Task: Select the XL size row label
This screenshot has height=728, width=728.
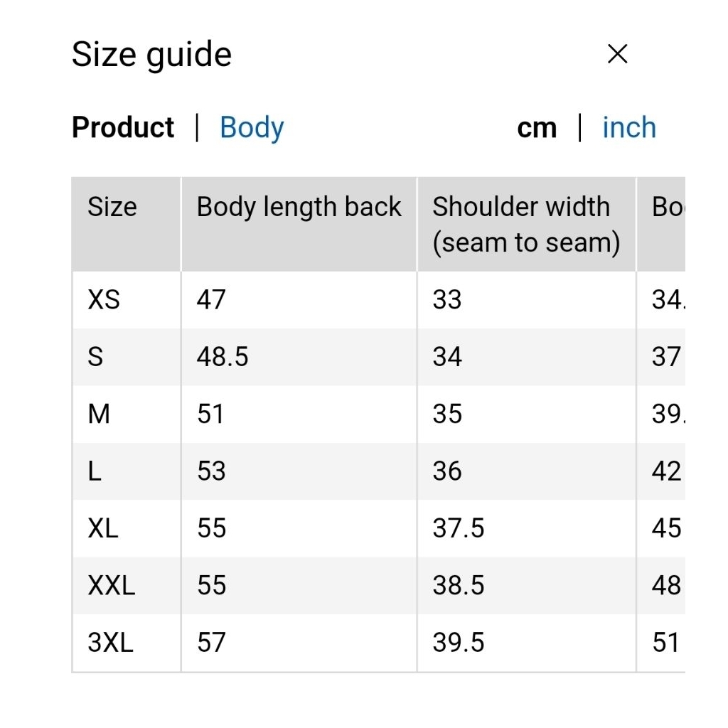Action: click(x=103, y=528)
